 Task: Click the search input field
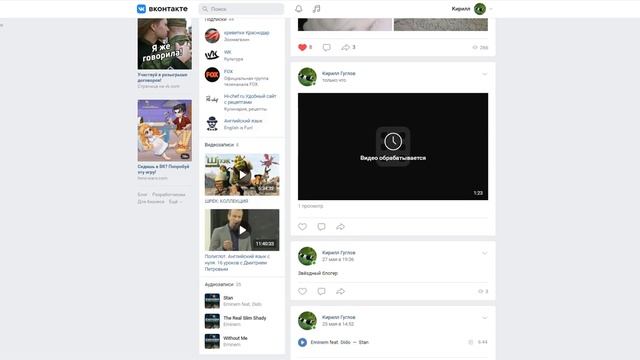[x=241, y=9]
